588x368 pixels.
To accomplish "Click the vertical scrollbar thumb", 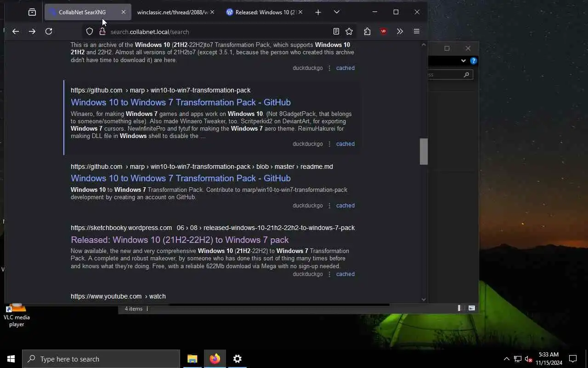I will click(x=424, y=151).
